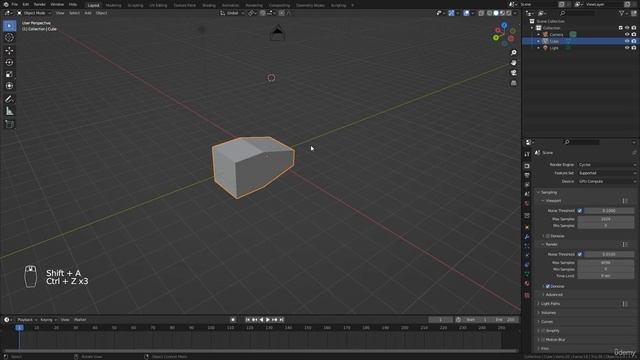Jump to the timeline end frame
This screenshot has width=640, height=360.
(x=281, y=320)
